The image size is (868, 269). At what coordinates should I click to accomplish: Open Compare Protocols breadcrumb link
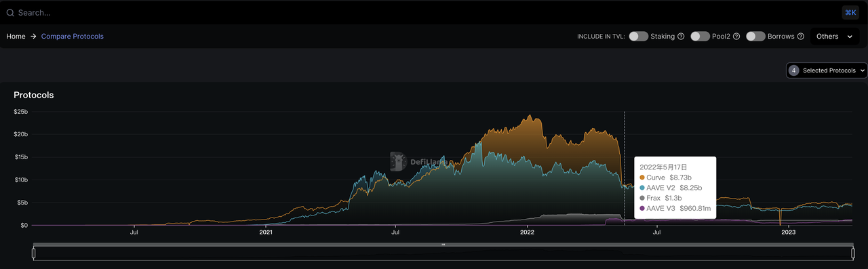(x=73, y=37)
